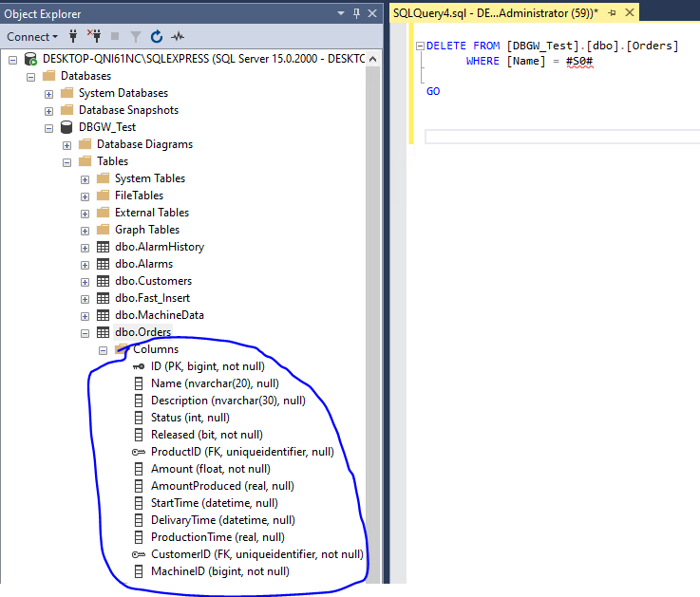Collapse the DESKTOP-QNI61NC\SQLEXPRESS server node
Viewport: 700px width, 597px height.
13,60
